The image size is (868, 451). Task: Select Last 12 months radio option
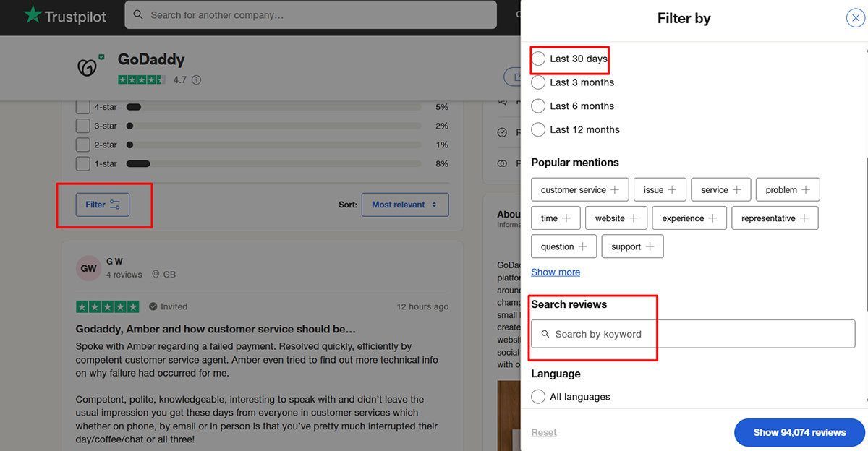(x=538, y=130)
